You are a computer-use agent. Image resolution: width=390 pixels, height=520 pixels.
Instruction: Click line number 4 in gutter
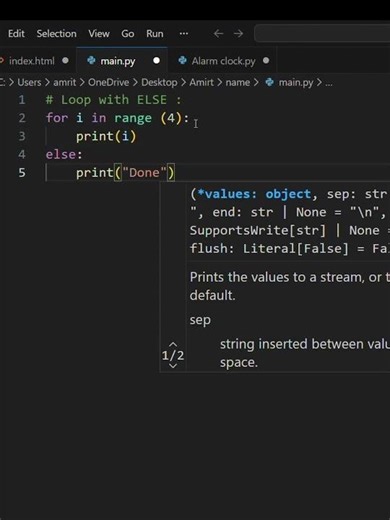(x=22, y=154)
